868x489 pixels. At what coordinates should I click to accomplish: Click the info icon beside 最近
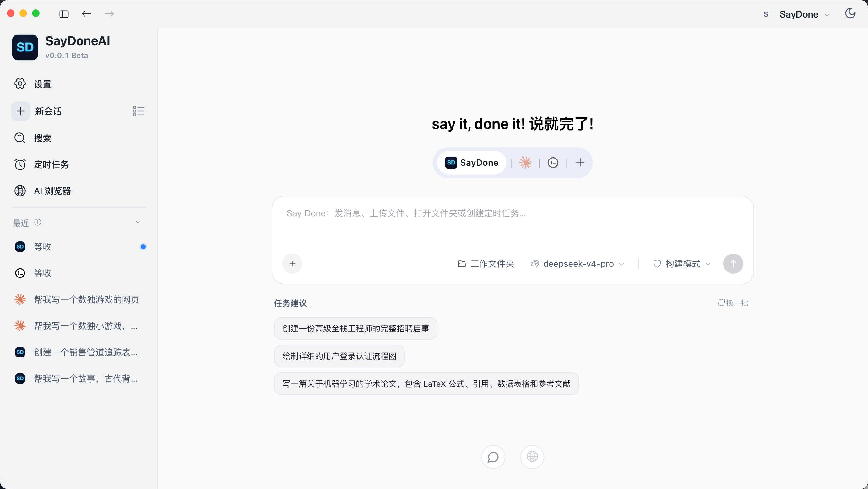pos(38,222)
